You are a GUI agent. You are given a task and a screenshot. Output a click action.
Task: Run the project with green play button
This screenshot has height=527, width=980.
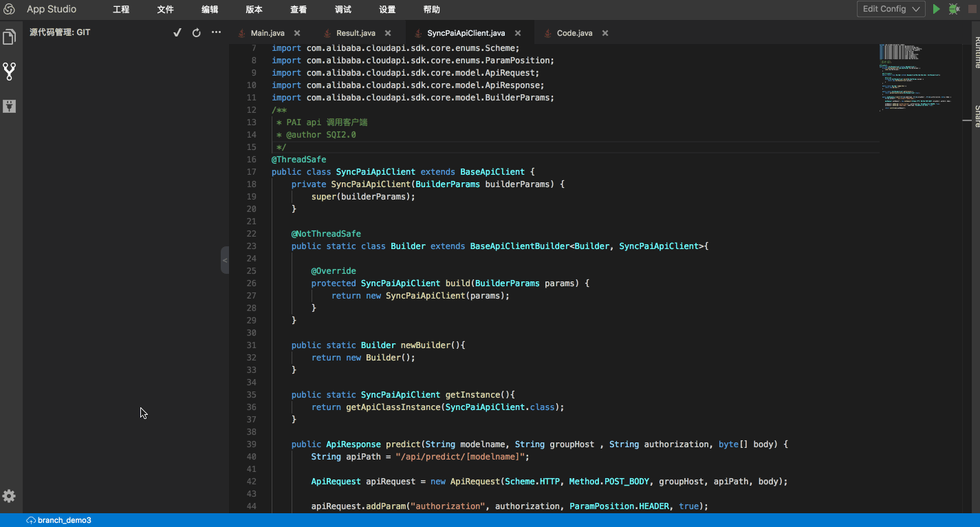coord(936,9)
